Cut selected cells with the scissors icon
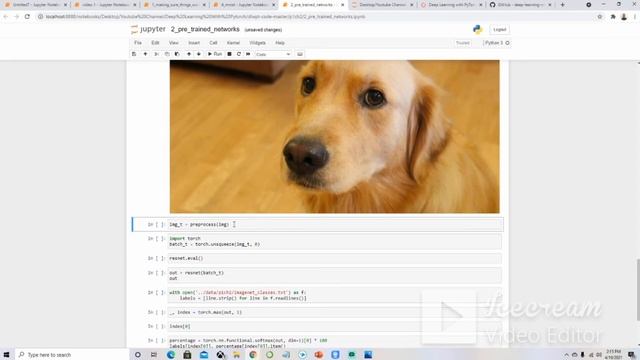The width and height of the screenshot is (640, 360). [156, 54]
